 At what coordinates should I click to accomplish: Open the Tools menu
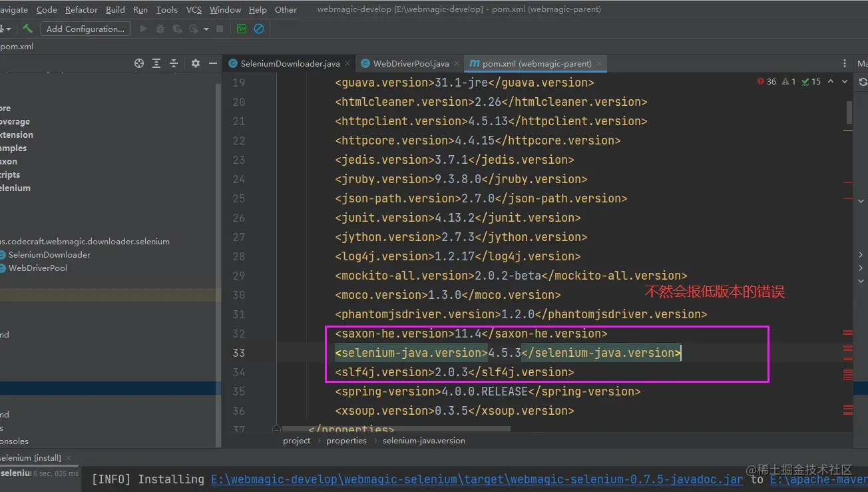[x=166, y=9]
